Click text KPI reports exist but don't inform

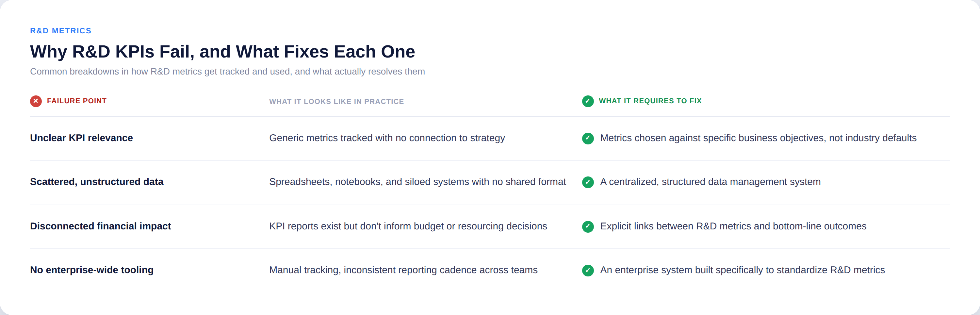tap(408, 226)
